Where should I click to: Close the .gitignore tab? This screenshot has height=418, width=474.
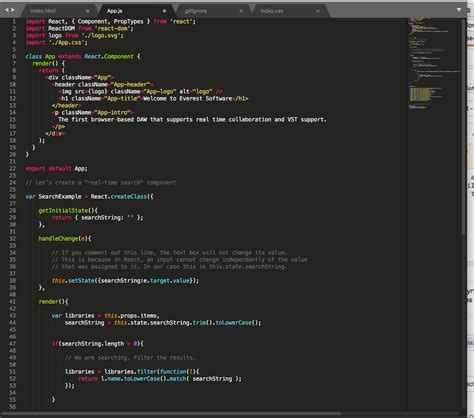point(241,11)
